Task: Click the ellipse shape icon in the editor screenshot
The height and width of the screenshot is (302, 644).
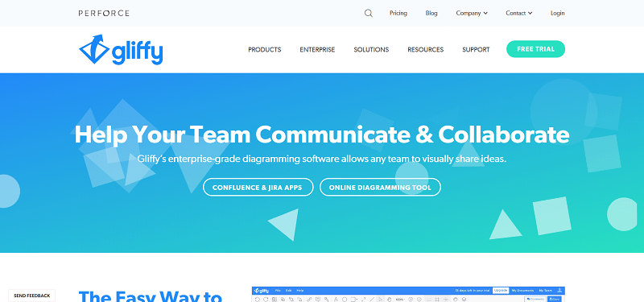Action: pos(345,300)
